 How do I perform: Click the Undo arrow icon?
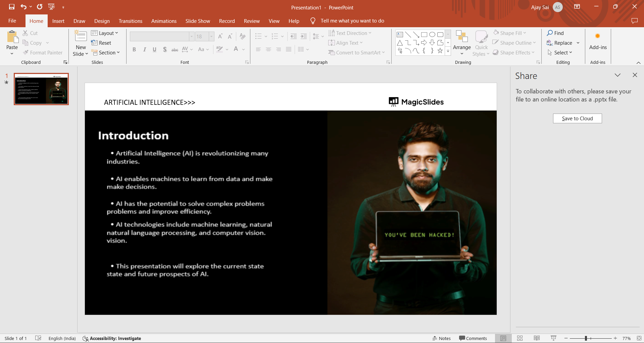[23, 7]
